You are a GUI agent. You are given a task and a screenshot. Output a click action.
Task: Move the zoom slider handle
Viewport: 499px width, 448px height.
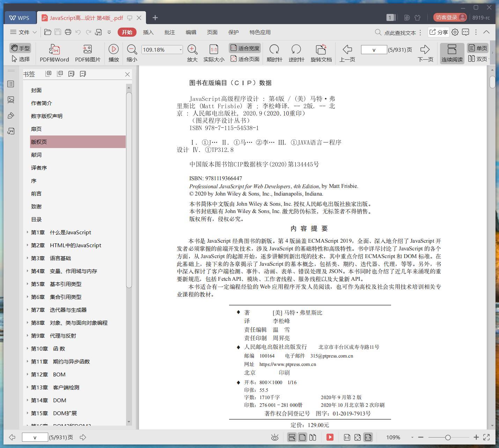click(448, 437)
